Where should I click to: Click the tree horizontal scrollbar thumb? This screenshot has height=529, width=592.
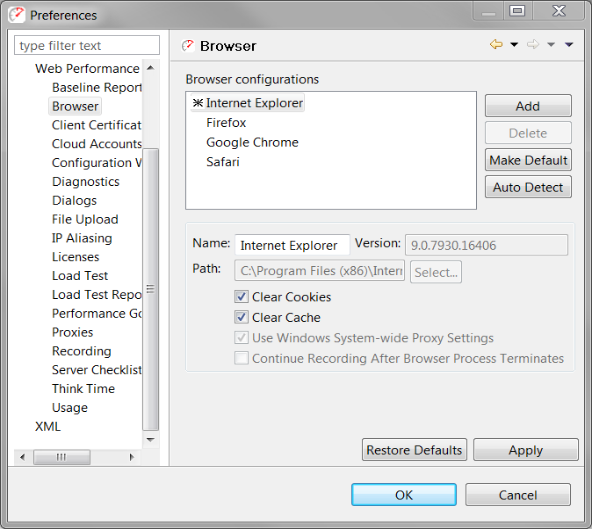click(x=62, y=457)
